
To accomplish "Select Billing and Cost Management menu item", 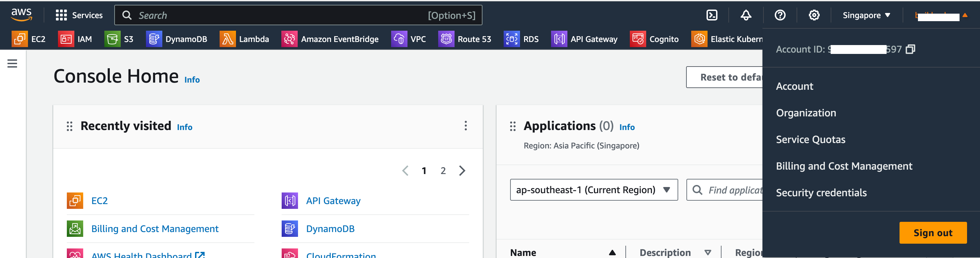I will tap(844, 166).
